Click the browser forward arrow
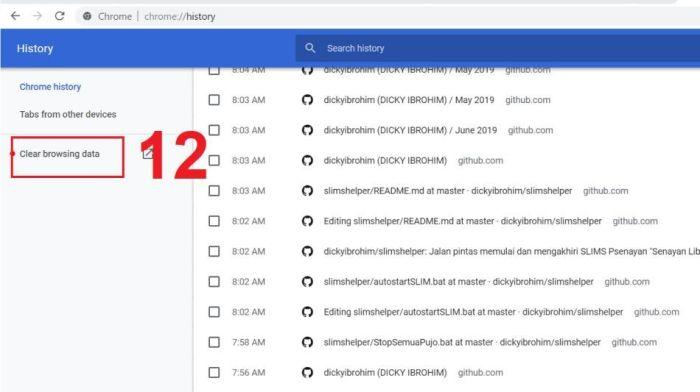 [x=38, y=16]
